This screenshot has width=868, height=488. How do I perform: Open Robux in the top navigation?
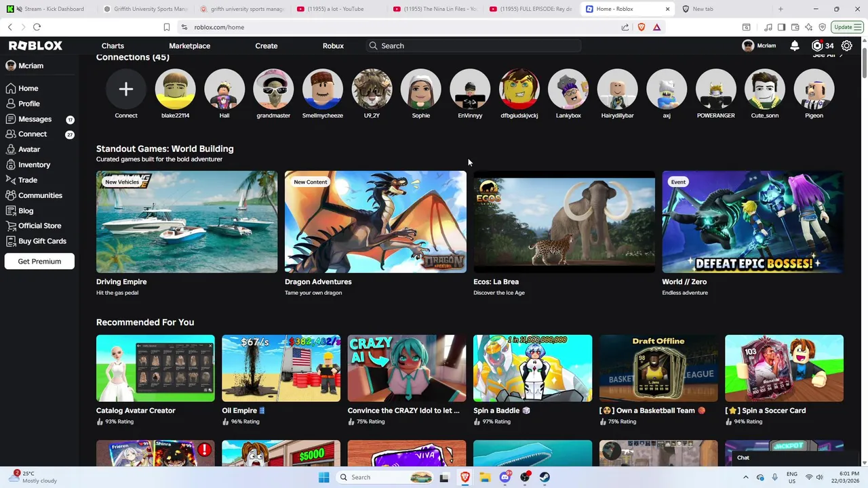333,45
